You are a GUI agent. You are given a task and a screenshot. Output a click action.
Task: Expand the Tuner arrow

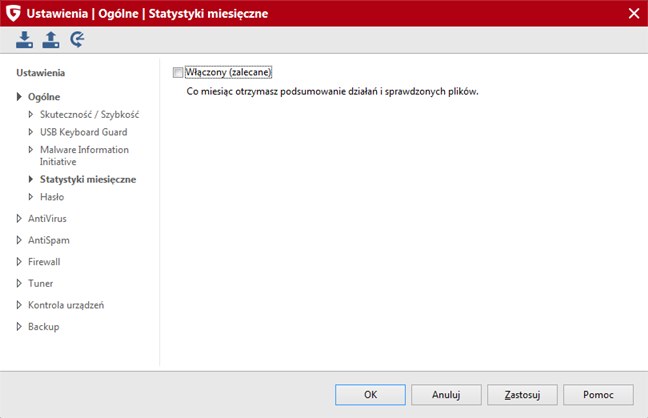(x=19, y=283)
